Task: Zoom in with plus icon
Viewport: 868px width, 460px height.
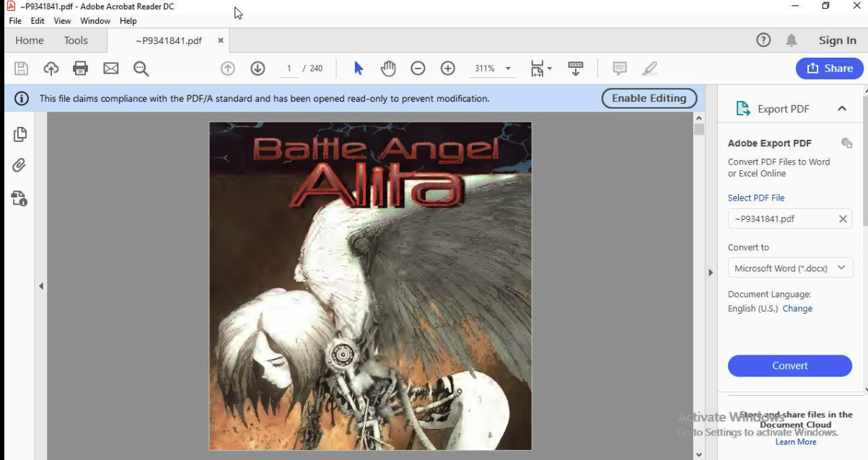Action: click(x=447, y=68)
